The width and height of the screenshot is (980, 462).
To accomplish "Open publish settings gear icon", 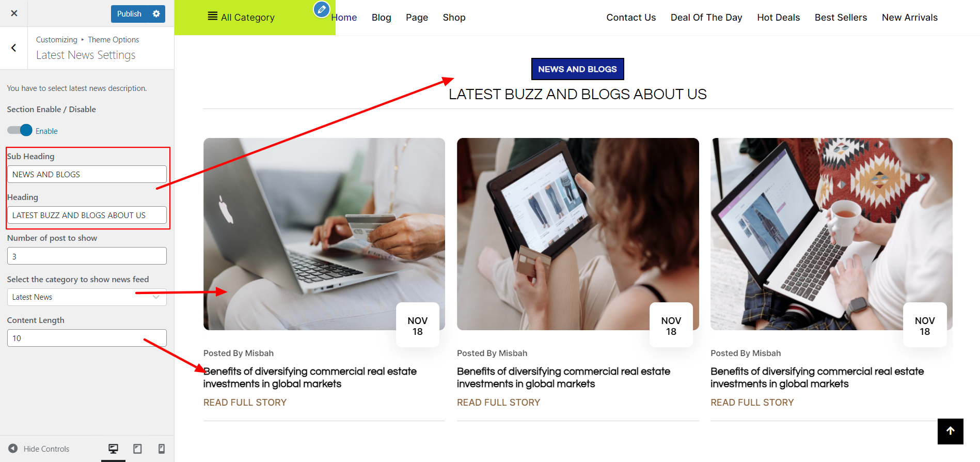I will (x=156, y=14).
